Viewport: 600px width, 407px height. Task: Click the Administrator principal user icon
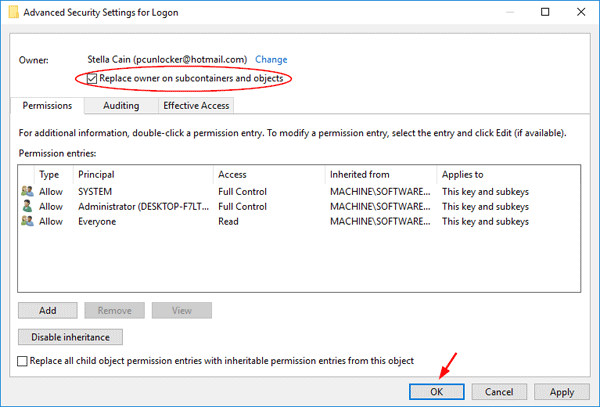(25, 206)
